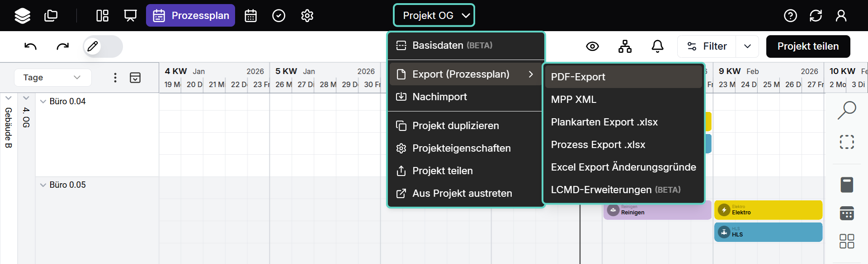Click the refresh sync icon

click(x=816, y=16)
